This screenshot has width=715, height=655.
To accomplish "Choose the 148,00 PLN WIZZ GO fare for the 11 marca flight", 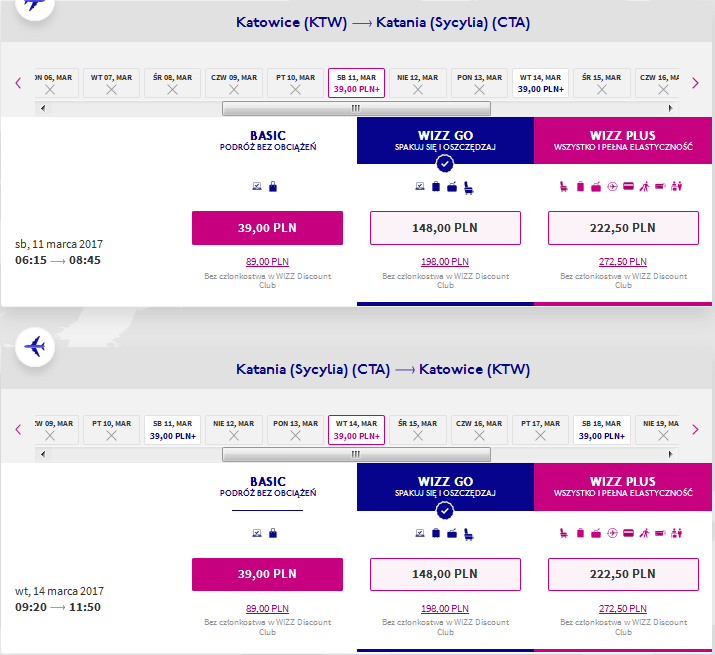I will [x=445, y=228].
